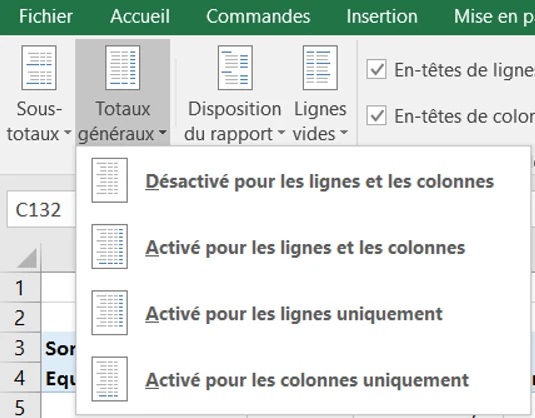
Task: Select row header 3
Action: [20, 347]
